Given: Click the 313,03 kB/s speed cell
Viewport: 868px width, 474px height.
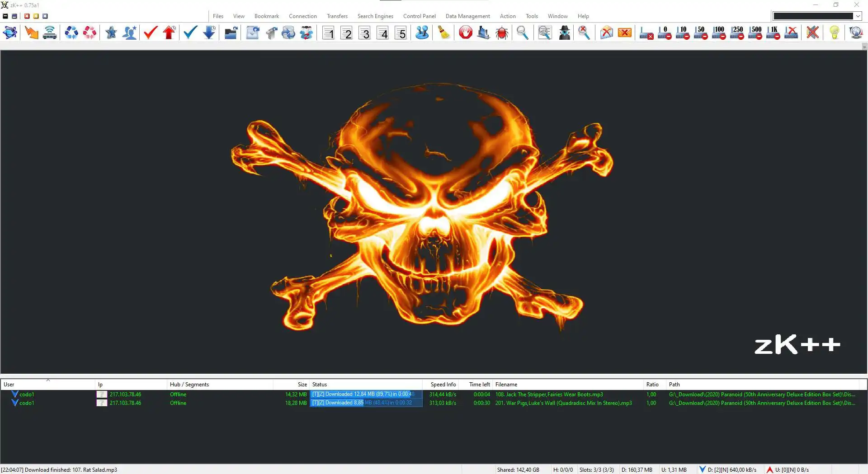Looking at the screenshot, I should click(443, 403).
